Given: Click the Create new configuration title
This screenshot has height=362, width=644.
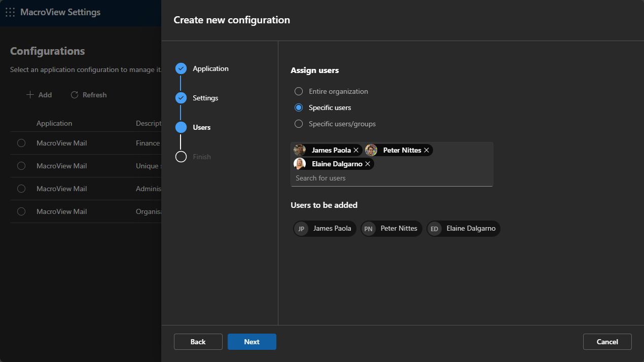Looking at the screenshot, I should (x=232, y=20).
